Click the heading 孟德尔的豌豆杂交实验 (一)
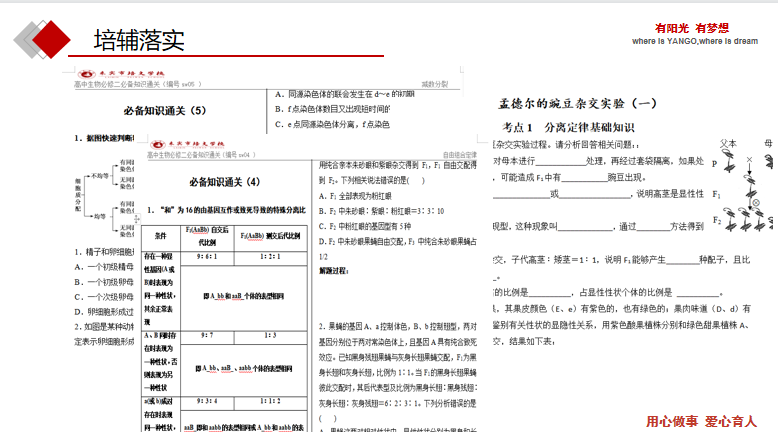 pos(577,103)
